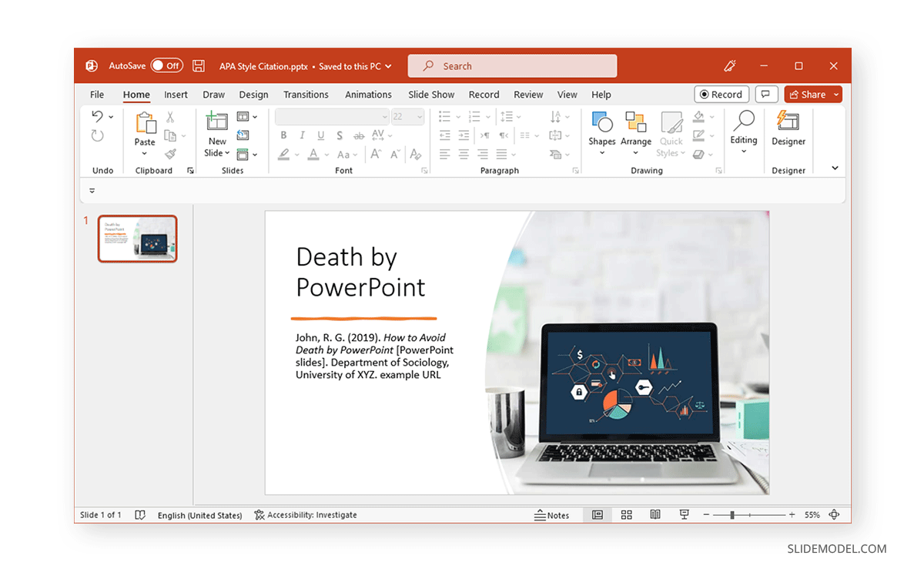This screenshot has width=924, height=572.
Task: Click the Cut scissors icon
Action: 170,117
